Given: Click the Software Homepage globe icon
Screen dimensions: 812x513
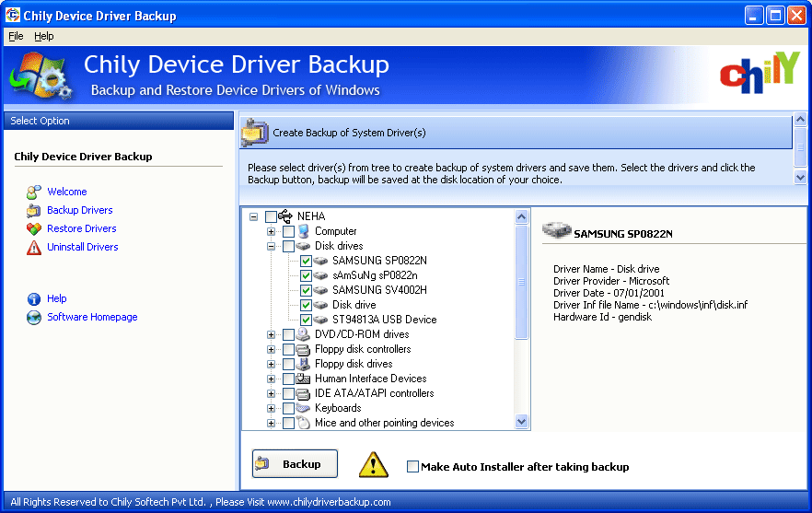Looking at the screenshot, I should [34, 318].
